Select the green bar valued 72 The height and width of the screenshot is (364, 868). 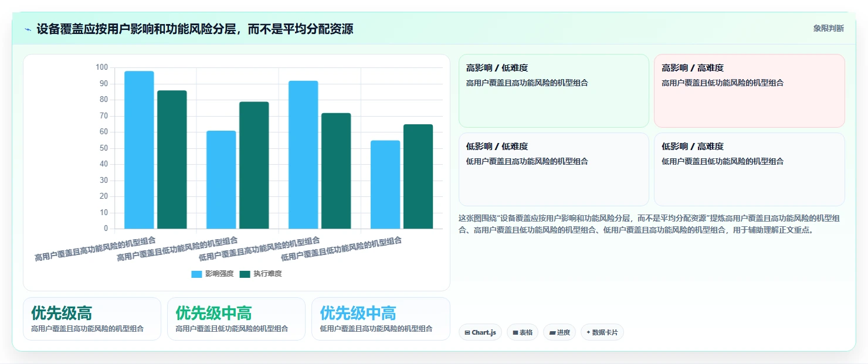click(x=336, y=171)
